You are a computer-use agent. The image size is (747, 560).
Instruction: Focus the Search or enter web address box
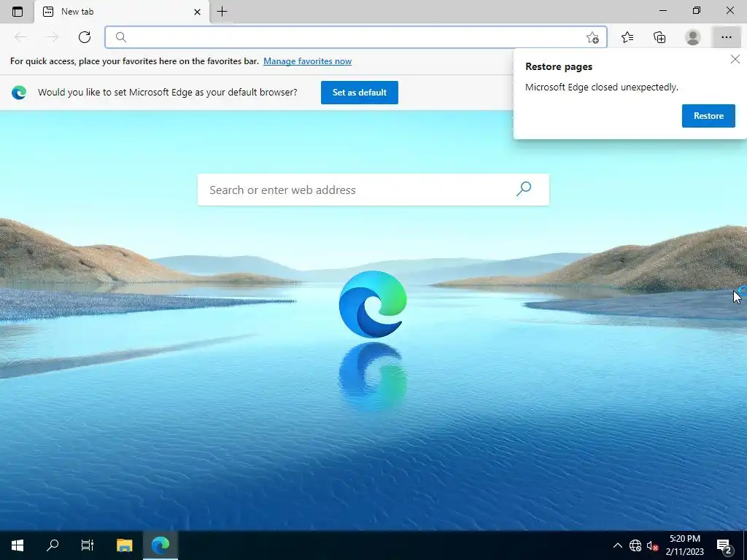point(373,190)
